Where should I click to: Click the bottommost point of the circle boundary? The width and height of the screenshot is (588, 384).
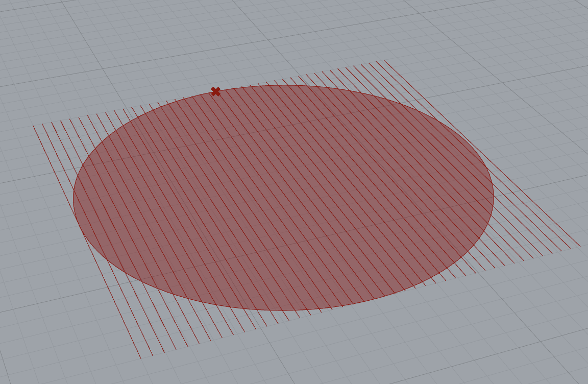283,310
